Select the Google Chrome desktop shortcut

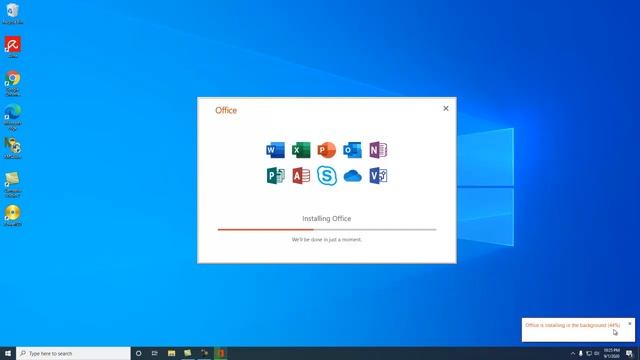coord(13,83)
